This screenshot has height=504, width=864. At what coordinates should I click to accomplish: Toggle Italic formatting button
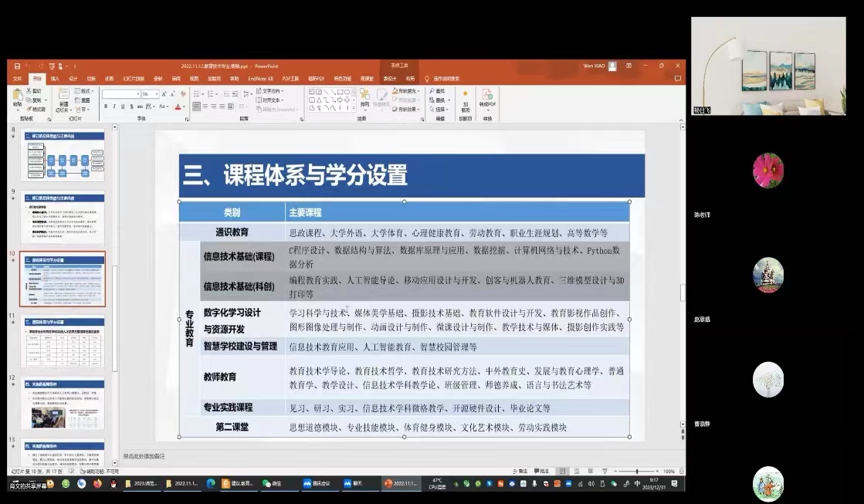114,107
